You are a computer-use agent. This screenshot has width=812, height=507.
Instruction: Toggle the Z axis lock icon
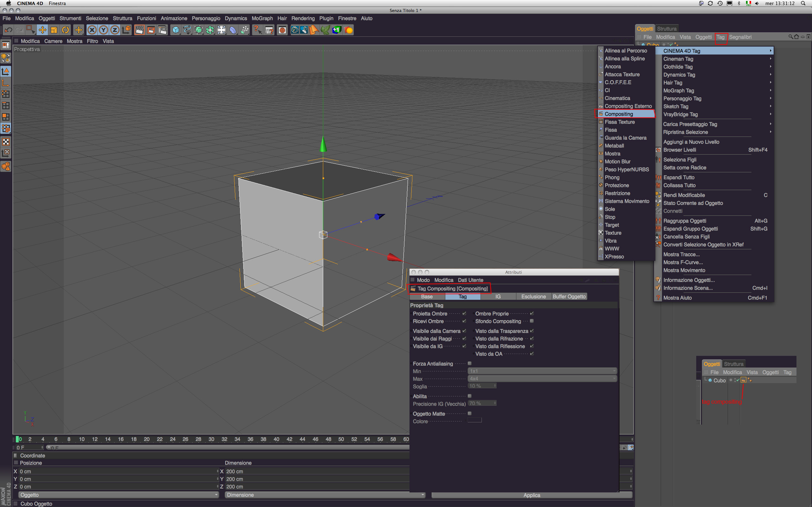coord(115,30)
